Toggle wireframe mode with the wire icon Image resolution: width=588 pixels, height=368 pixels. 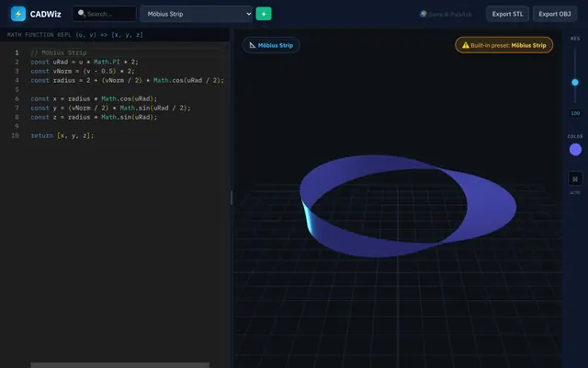point(575,179)
